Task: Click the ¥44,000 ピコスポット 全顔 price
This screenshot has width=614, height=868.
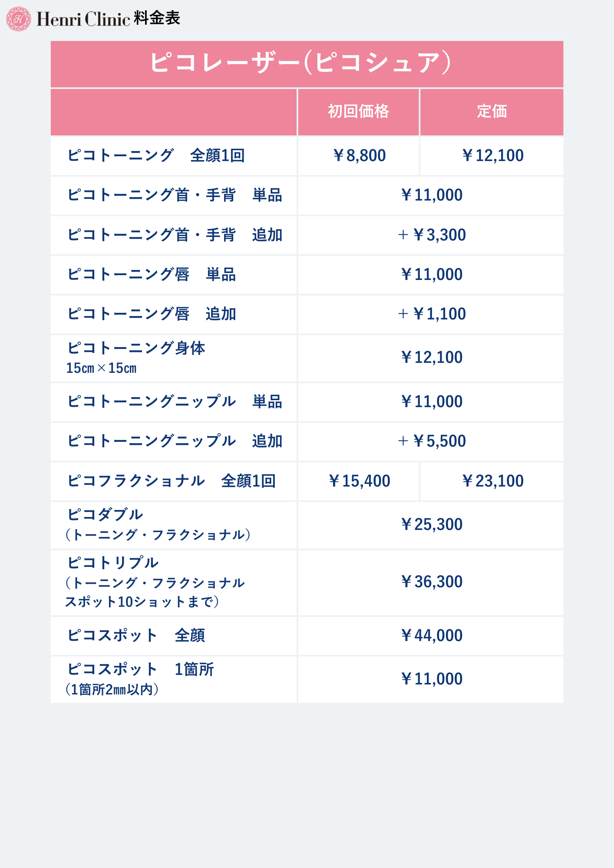Action: pyautogui.click(x=432, y=635)
